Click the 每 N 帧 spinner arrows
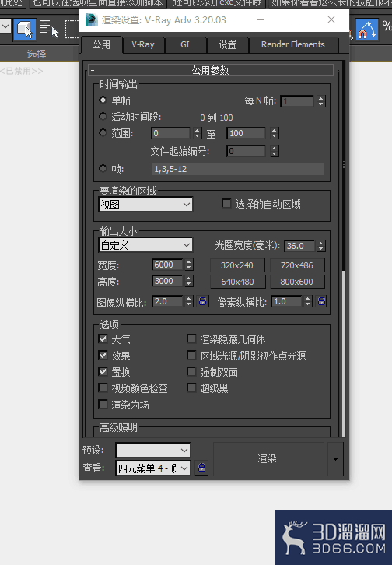Screen dimensions: 392x565 pos(321,101)
